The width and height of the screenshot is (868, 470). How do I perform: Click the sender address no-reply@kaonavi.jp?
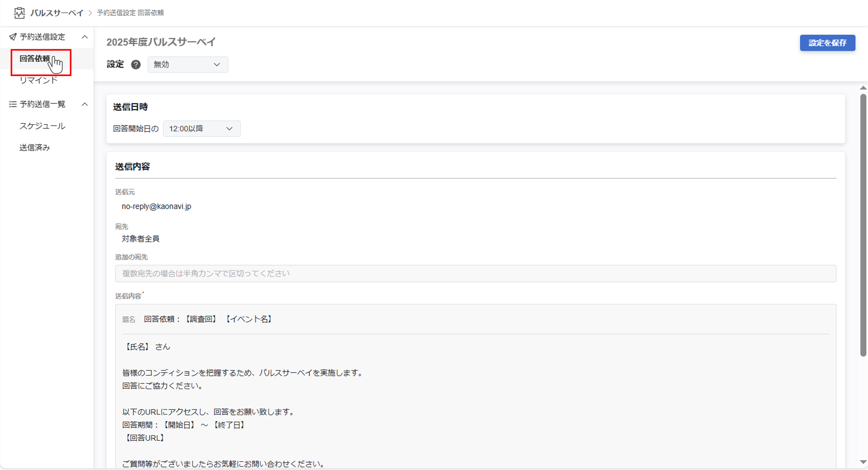[156, 206]
